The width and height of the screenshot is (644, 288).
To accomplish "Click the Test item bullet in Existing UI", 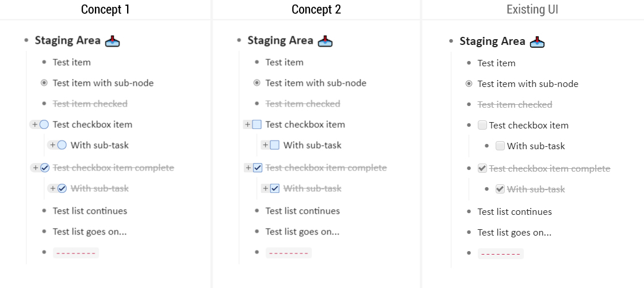I will (469, 63).
